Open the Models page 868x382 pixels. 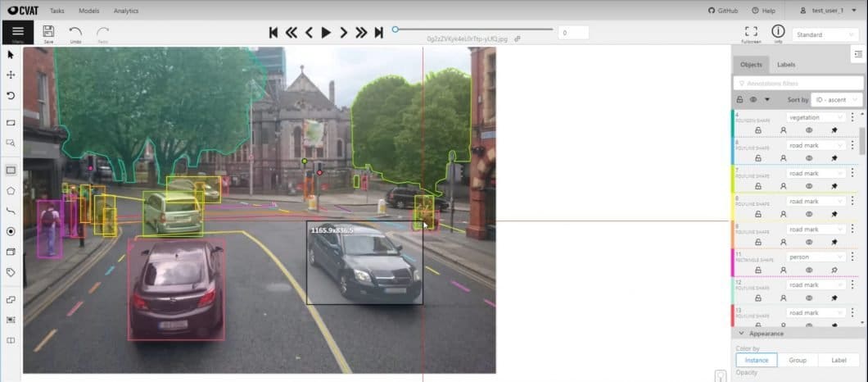coord(89,11)
